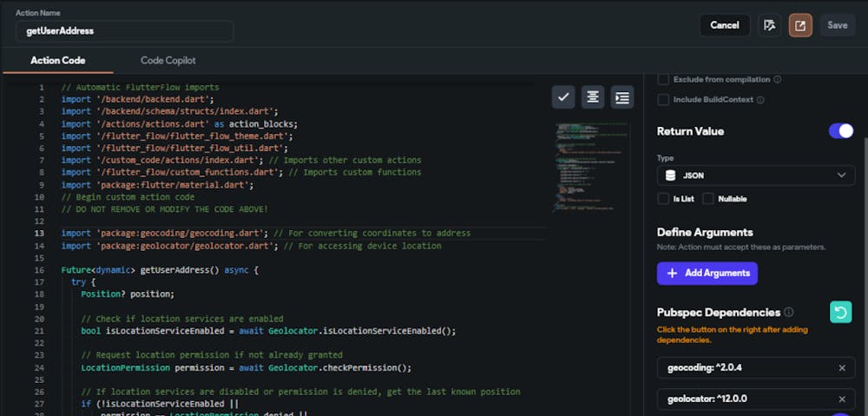
Task: Tick the Is List checkbox
Action: point(663,199)
